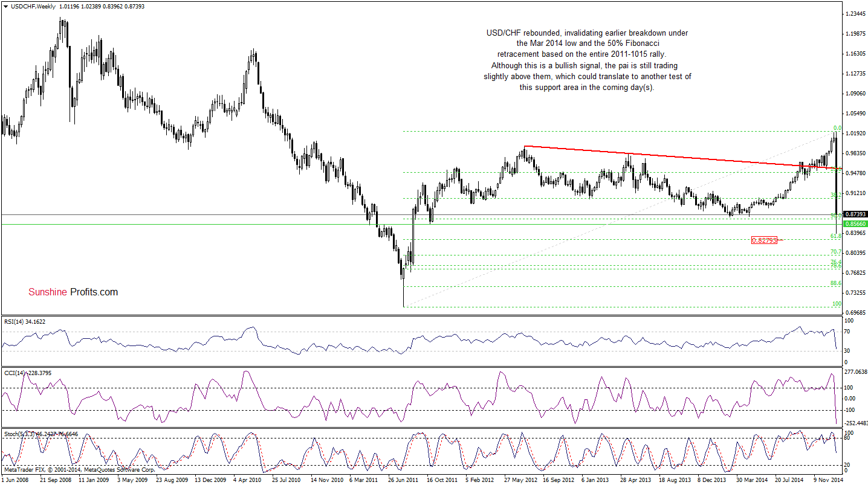Image resolution: width=868 pixels, height=485 pixels.
Task: Click the Fibonacci 88.6 level label
Action: point(837,283)
